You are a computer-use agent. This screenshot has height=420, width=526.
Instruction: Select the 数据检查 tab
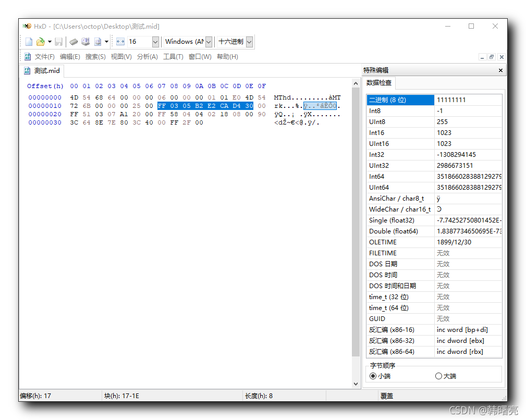379,83
